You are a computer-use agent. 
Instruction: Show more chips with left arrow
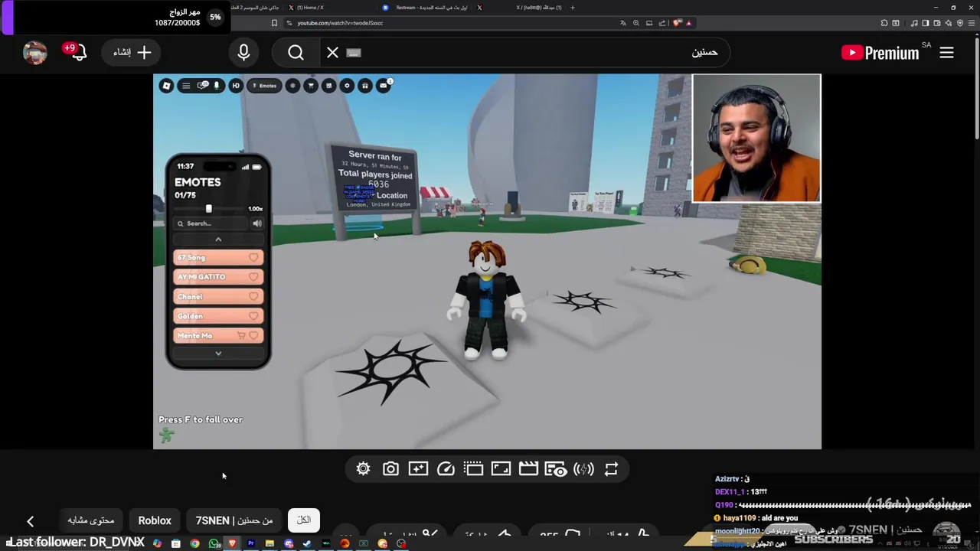click(31, 521)
